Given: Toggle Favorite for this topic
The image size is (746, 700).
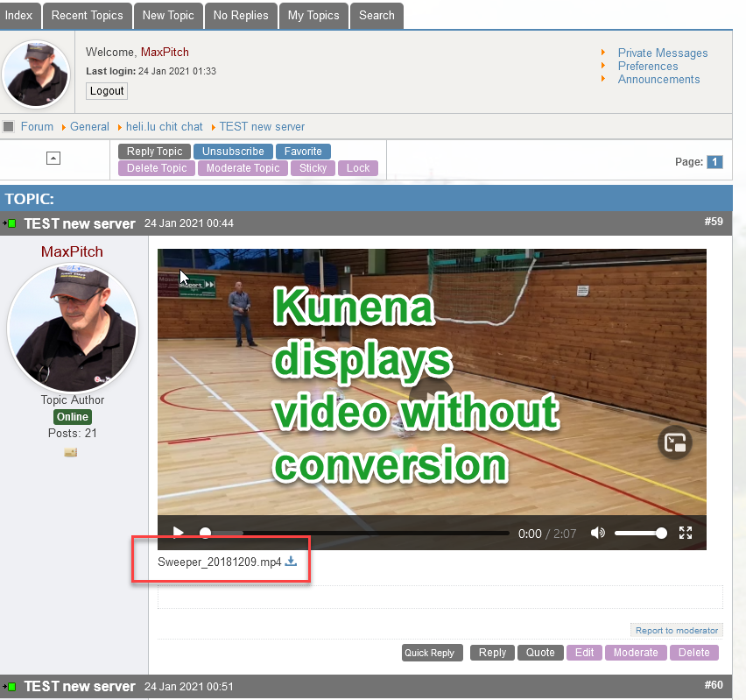Looking at the screenshot, I should [303, 152].
